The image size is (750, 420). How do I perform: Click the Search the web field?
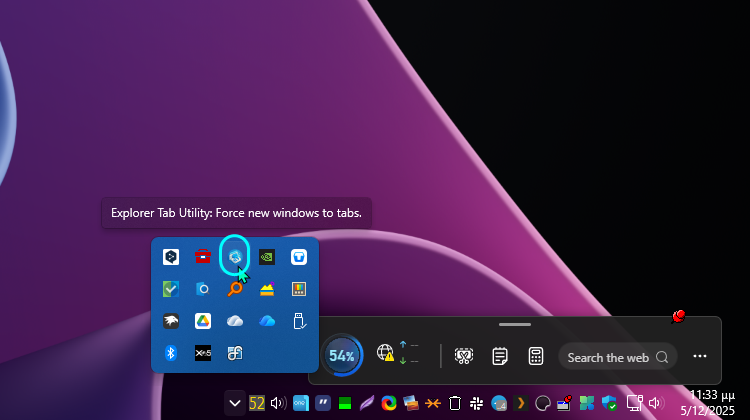[608, 357]
